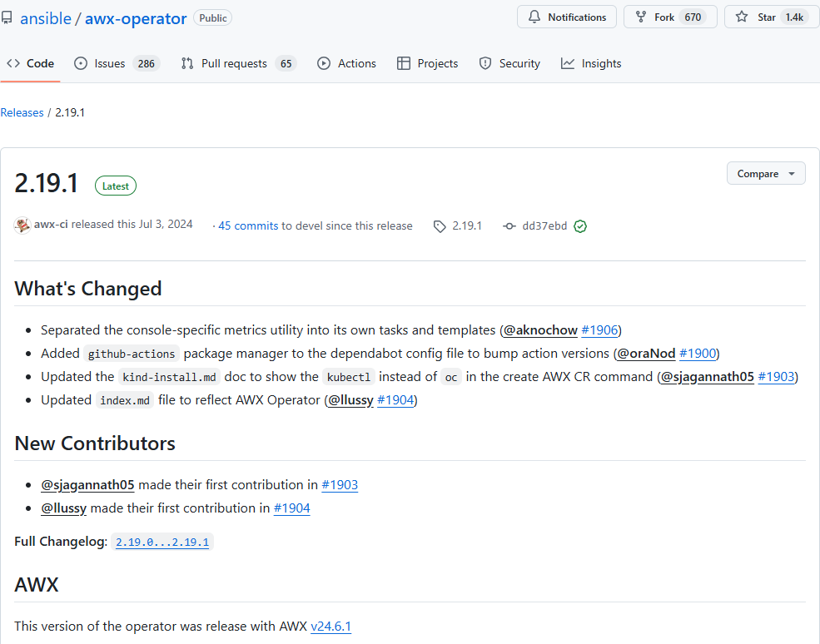820x644 pixels.
Task: Open #1904 under New Contributors
Action: [x=292, y=508]
